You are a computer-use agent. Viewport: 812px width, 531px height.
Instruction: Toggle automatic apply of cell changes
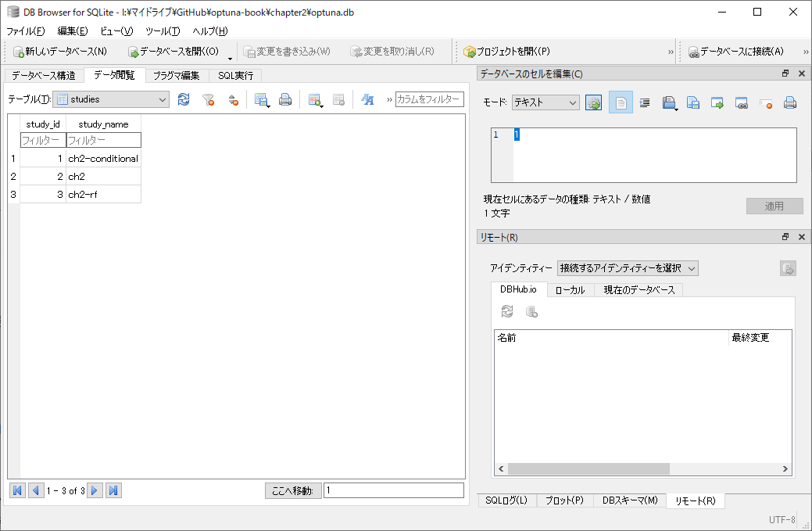coord(593,102)
